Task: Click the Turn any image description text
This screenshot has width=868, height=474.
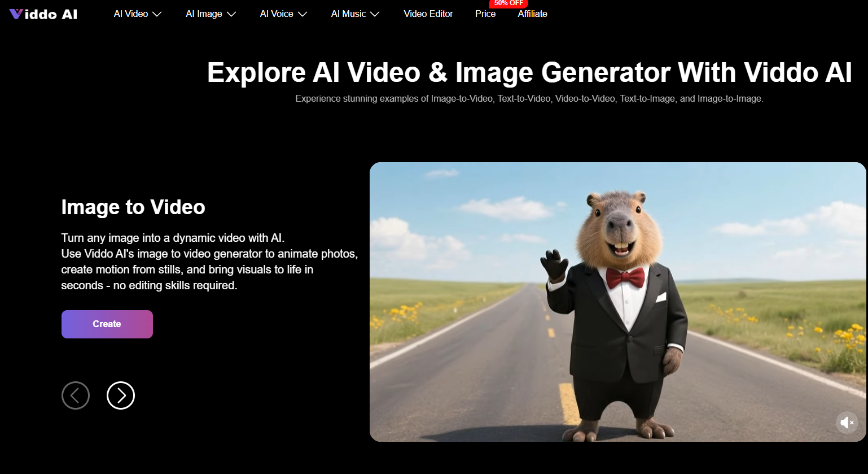Action: (x=209, y=262)
